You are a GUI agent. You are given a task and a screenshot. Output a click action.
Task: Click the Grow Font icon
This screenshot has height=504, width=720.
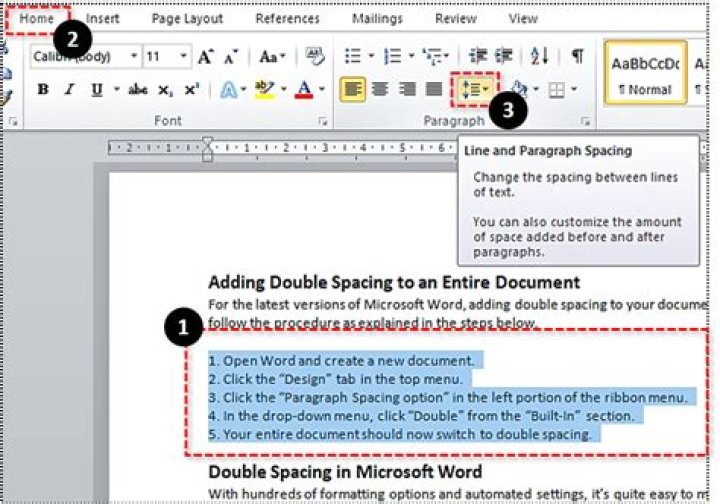coord(205,56)
